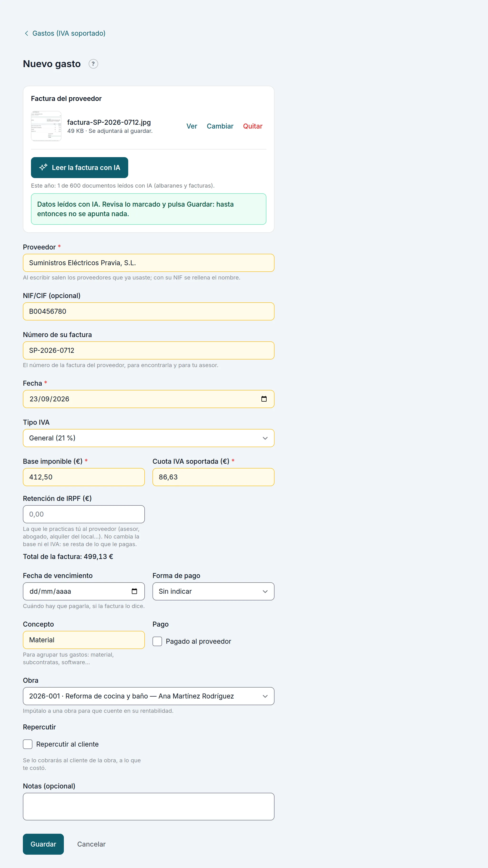488x868 pixels.
Task: Click the Retención de IRPF field
Action: (84, 514)
